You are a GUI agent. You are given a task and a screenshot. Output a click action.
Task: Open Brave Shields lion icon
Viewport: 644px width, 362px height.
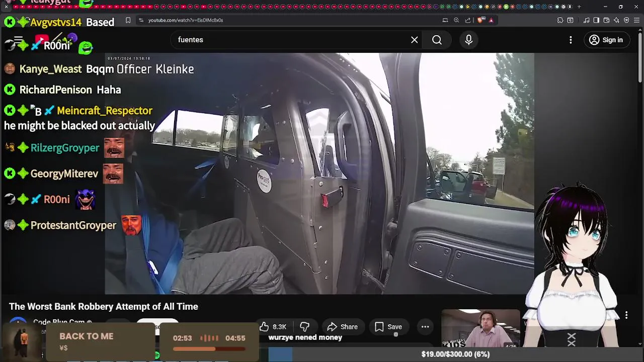coord(480,20)
